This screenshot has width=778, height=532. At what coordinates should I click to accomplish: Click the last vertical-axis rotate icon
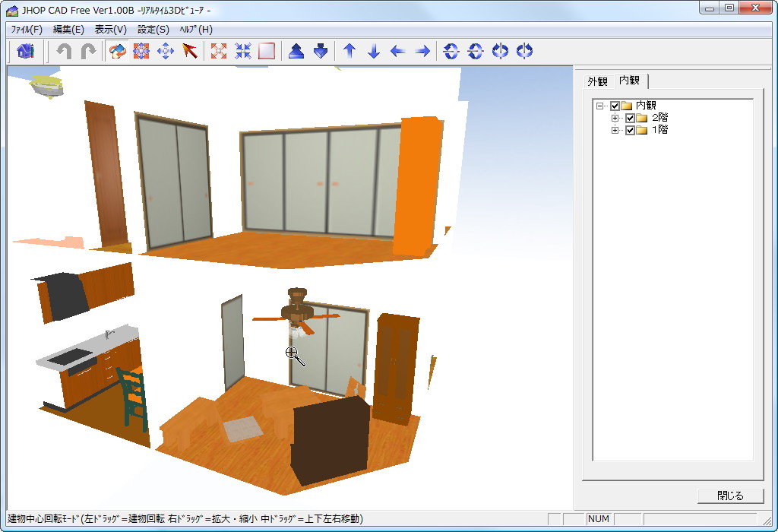524,51
